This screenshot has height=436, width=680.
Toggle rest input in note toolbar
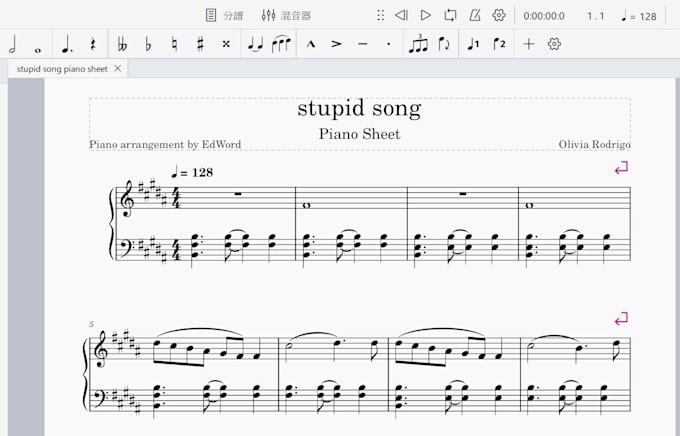click(x=93, y=44)
